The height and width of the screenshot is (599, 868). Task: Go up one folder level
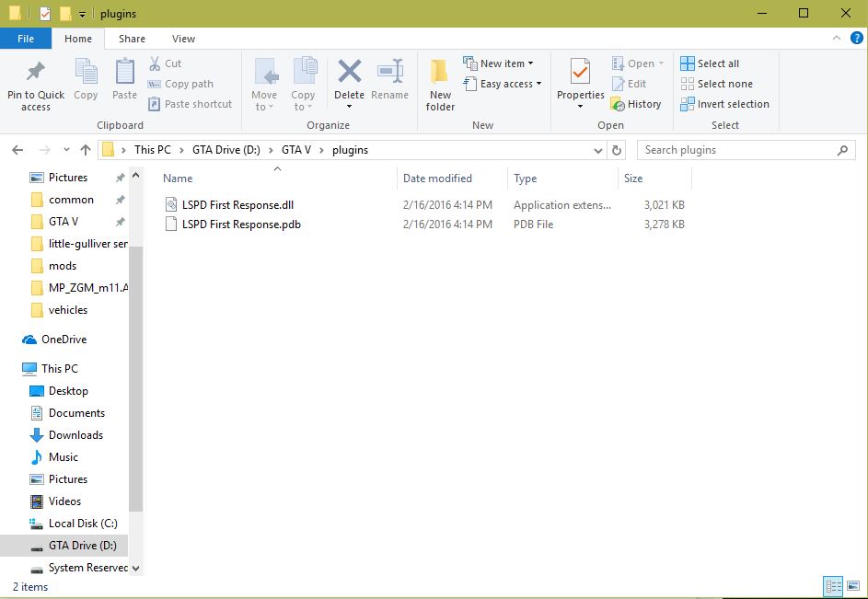tap(86, 150)
